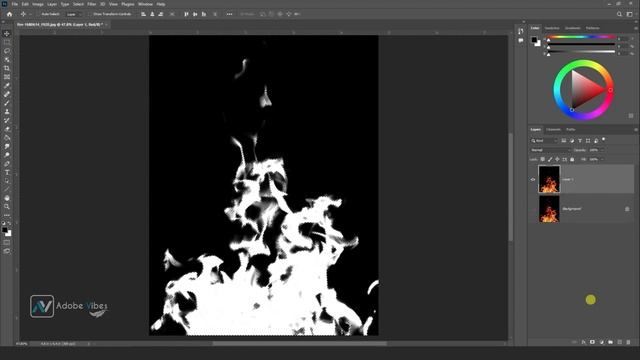Click the hue slider in Color panel
The width and height of the screenshot is (640, 360).
click(x=582, y=38)
